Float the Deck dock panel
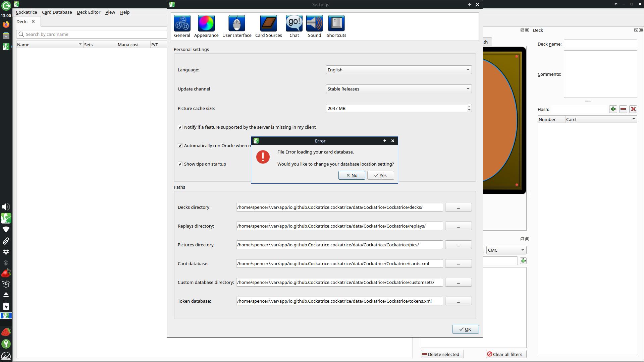Image resolution: width=644 pixels, height=362 pixels. [x=636, y=30]
